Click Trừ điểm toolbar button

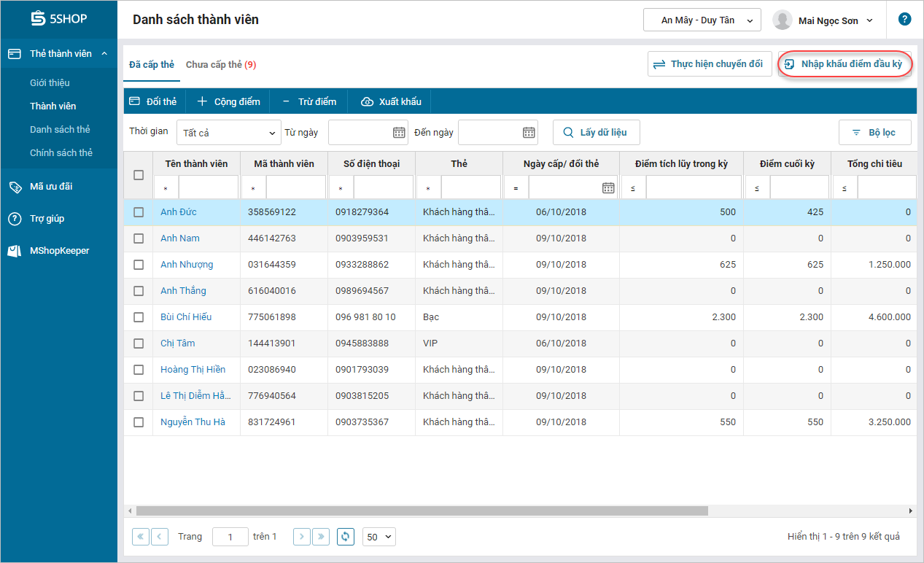coord(309,101)
